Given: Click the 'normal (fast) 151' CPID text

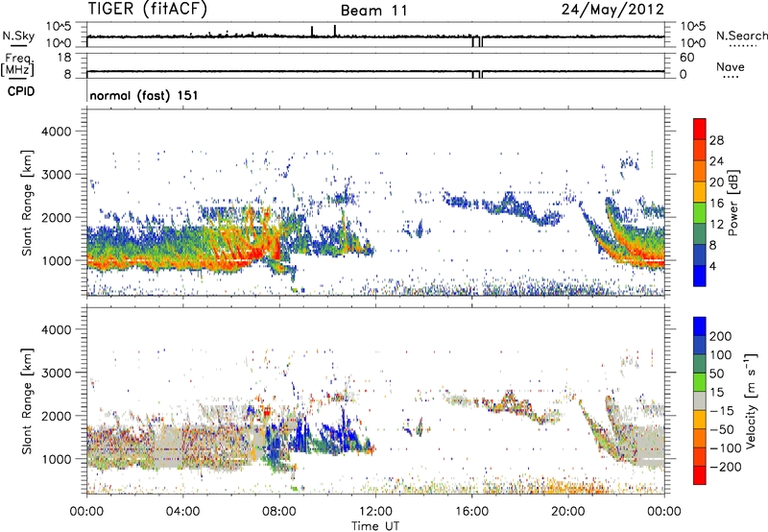Looking at the screenshot, I should pyautogui.click(x=144, y=95).
